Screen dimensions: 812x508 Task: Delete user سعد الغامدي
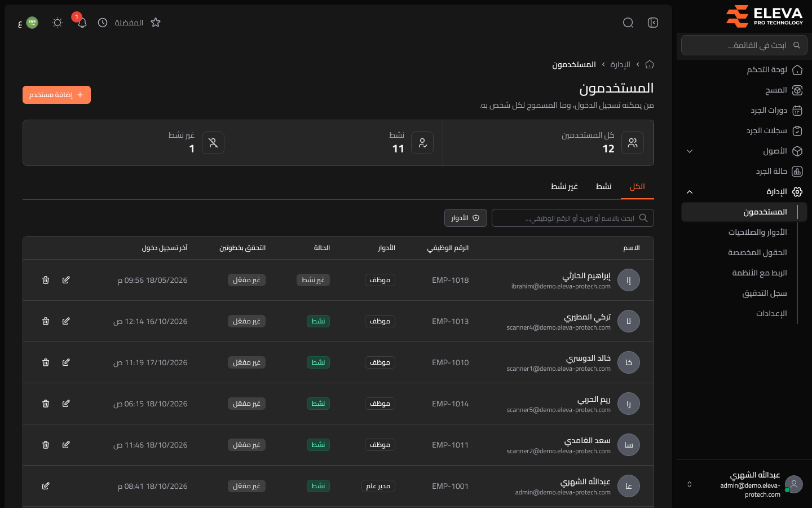tap(46, 445)
